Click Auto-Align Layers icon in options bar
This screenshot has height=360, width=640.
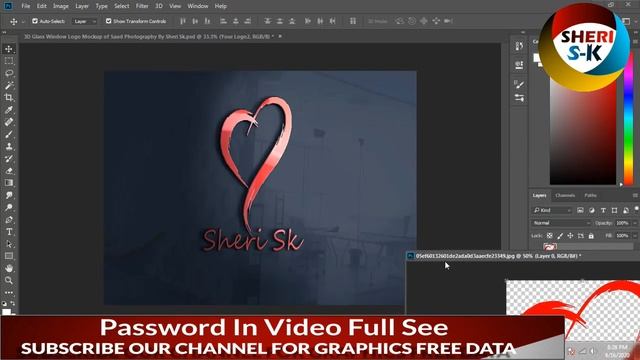pyautogui.click(x=353, y=21)
